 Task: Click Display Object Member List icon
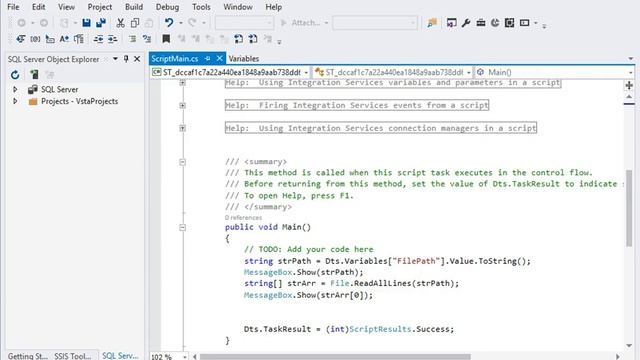21,39
